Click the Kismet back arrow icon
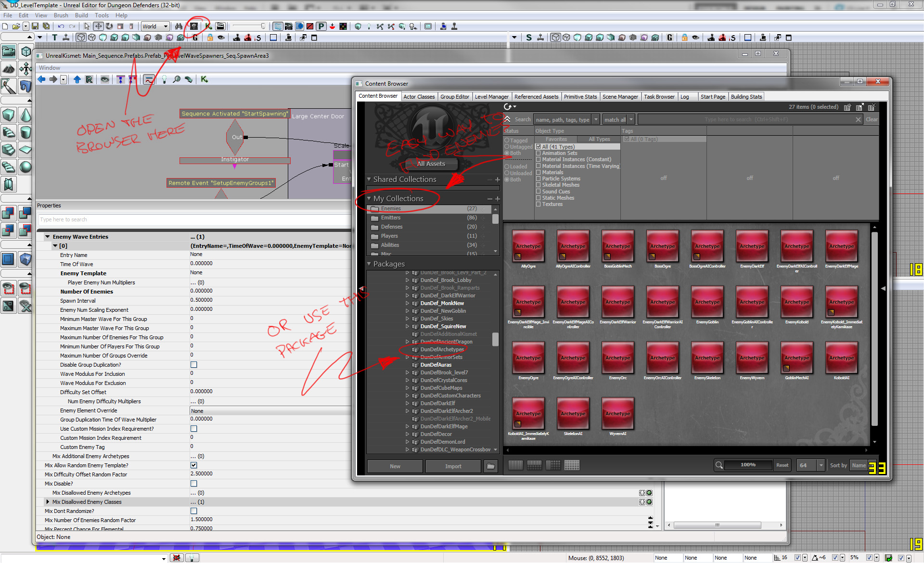 pos(41,79)
